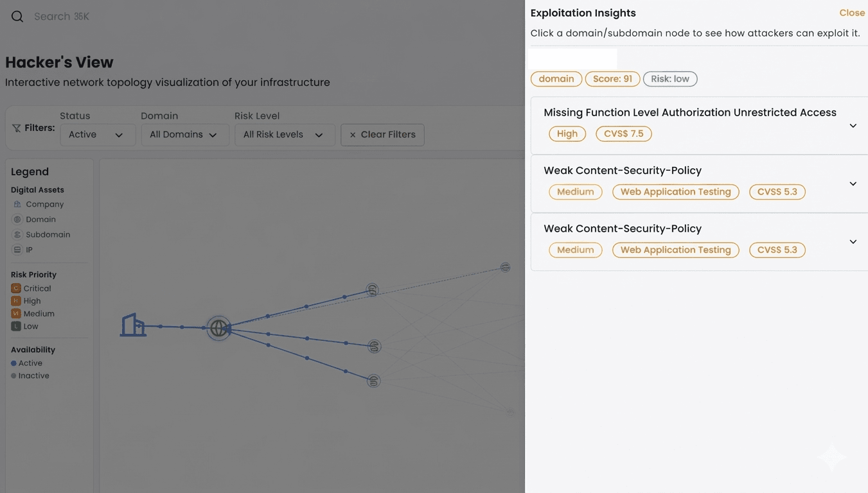Click the High severity tag
Viewport: 868px width, 493px height.
tap(567, 134)
